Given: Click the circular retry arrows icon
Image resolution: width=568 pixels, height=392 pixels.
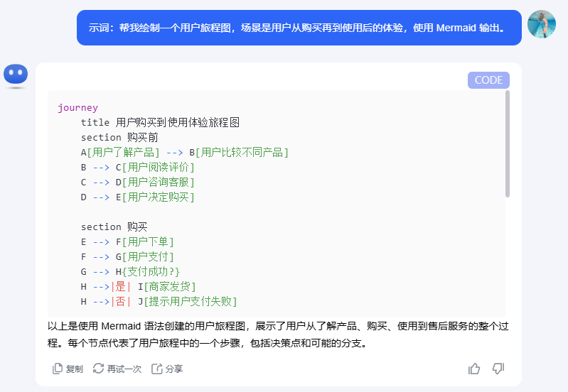Looking at the screenshot, I should coord(98,369).
